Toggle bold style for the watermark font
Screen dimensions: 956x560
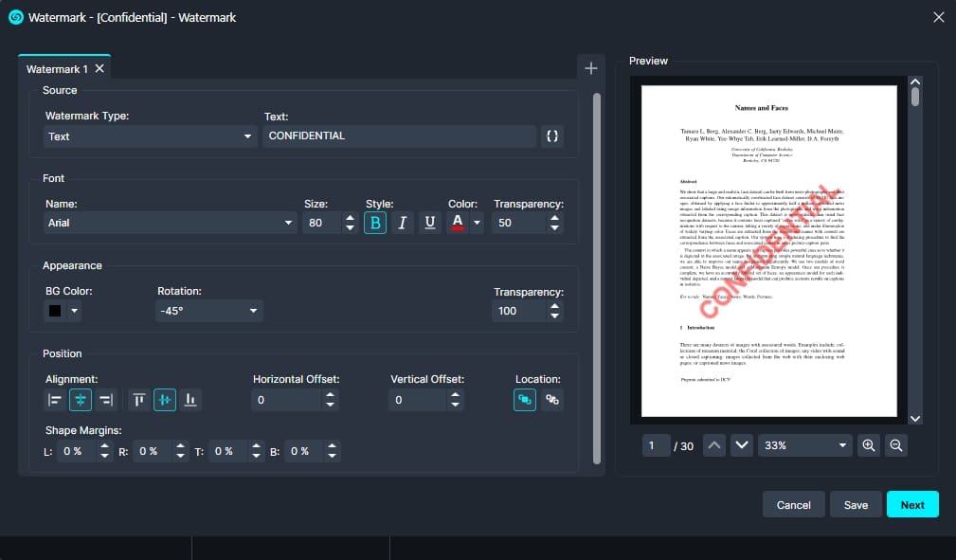pyautogui.click(x=374, y=222)
